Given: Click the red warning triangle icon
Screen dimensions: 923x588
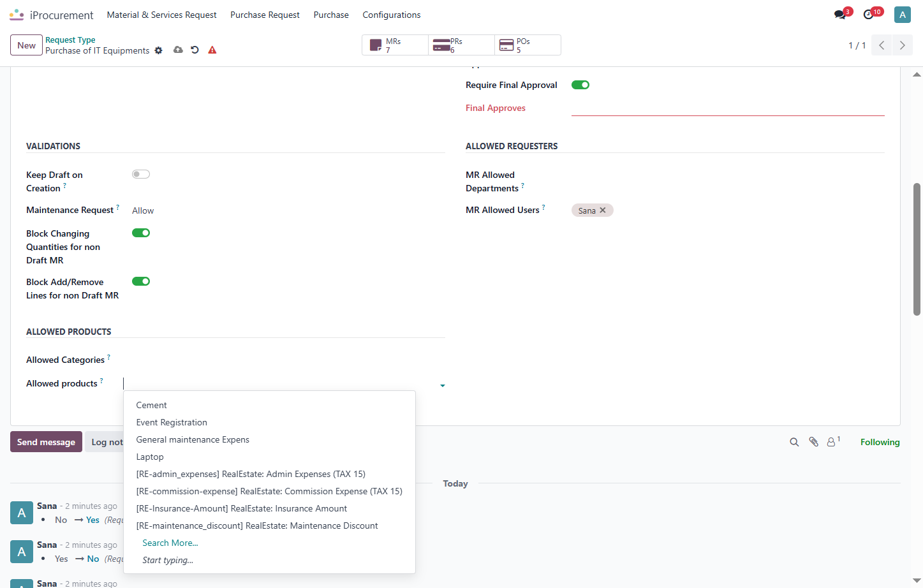Looking at the screenshot, I should coord(212,50).
